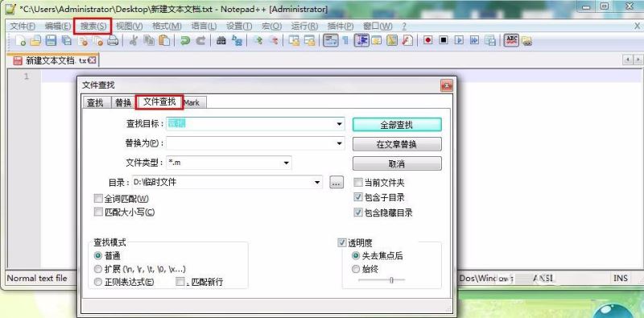Toggle the Word Wrap toolbar icon

[x=331, y=41]
